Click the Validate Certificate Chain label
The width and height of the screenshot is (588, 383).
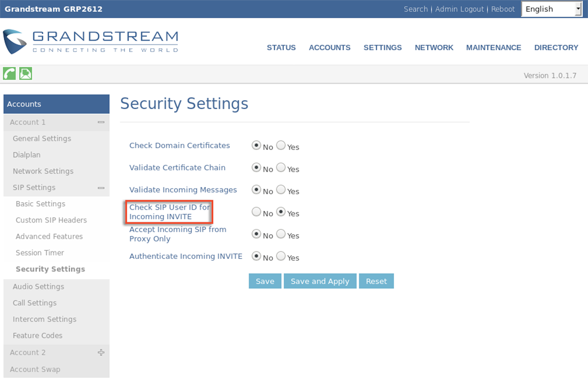(x=177, y=167)
